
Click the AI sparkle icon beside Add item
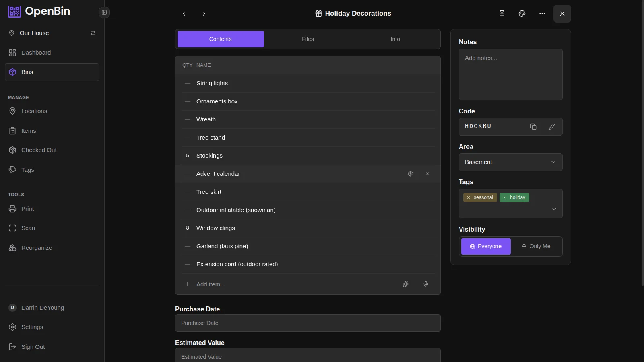click(406, 284)
